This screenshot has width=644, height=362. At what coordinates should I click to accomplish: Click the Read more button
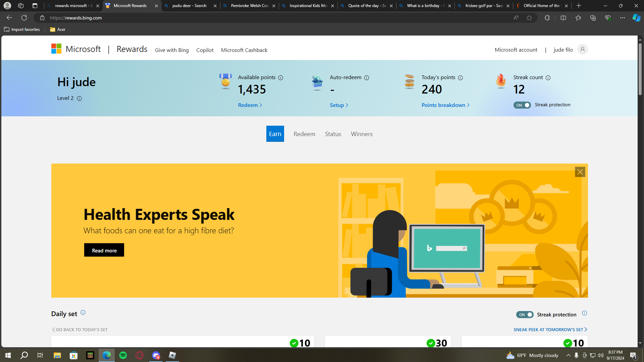coord(104,250)
